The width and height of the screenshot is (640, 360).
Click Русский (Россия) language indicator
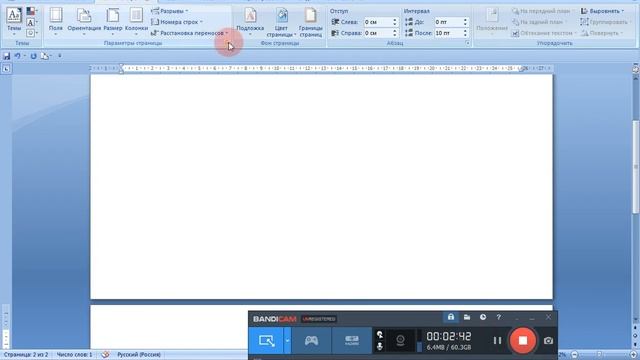click(x=139, y=355)
